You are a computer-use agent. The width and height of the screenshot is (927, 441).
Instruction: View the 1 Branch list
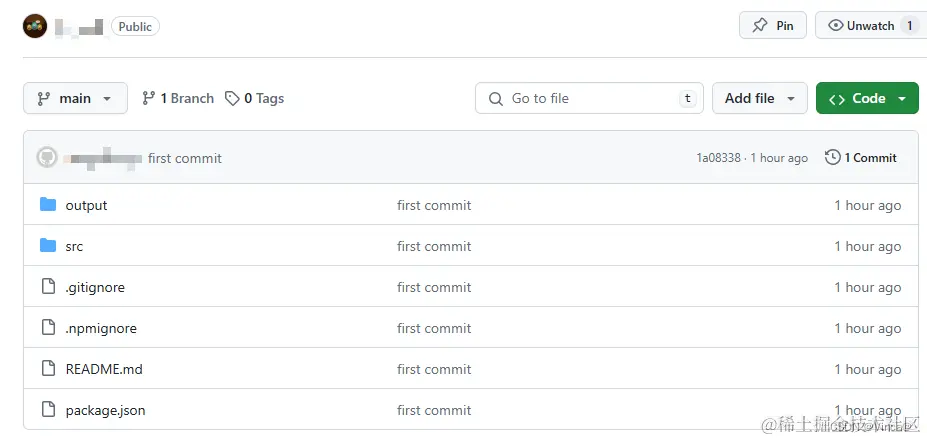tap(178, 98)
